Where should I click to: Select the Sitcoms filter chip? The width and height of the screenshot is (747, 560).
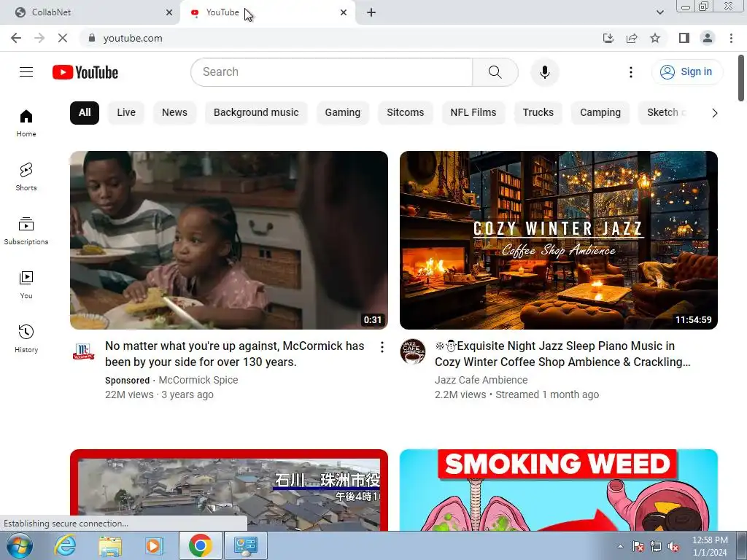(406, 113)
